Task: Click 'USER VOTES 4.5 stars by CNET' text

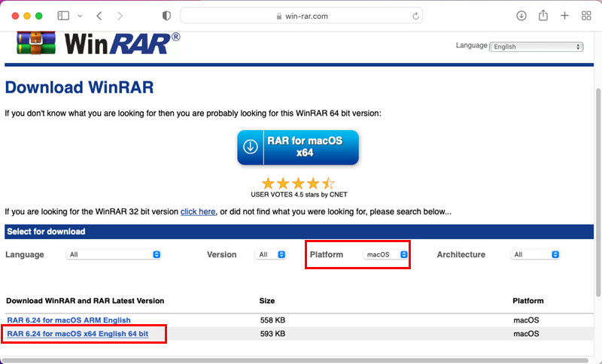Action: coord(299,195)
